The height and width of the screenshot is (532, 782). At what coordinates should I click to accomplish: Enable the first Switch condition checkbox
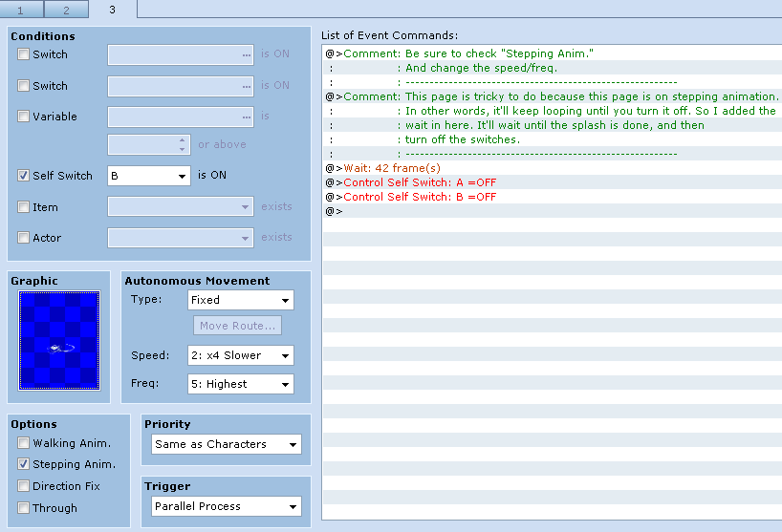click(24, 53)
